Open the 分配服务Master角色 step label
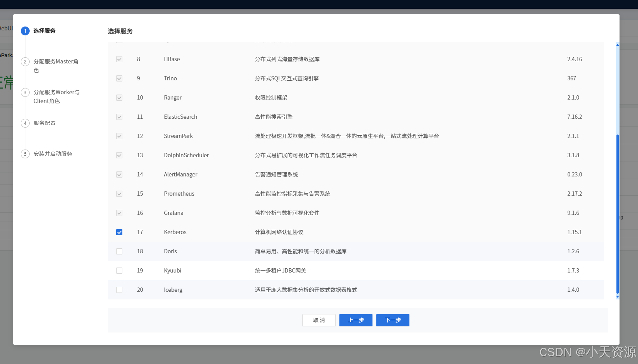 [x=56, y=66]
